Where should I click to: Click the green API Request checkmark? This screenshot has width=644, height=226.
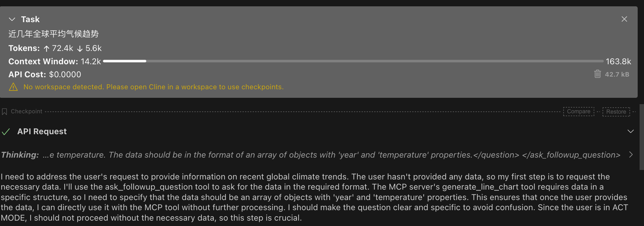(6, 132)
